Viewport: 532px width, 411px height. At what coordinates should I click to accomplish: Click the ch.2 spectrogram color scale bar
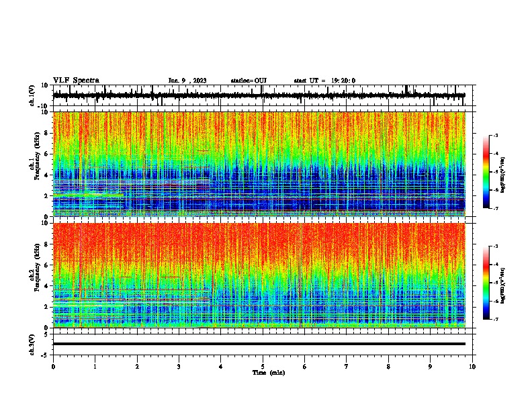click(486, 283)
